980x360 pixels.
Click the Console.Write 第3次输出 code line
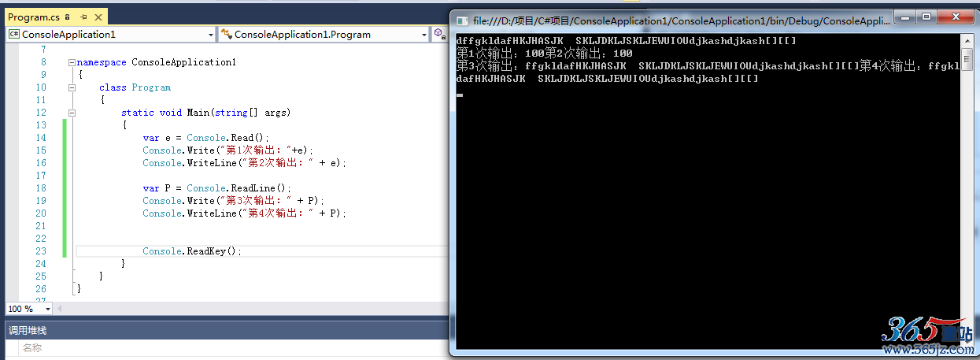click(234, 201)
